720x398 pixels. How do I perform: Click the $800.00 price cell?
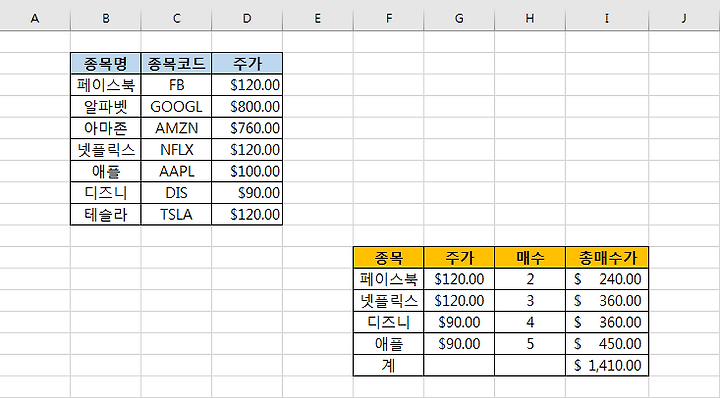[247, 107]
